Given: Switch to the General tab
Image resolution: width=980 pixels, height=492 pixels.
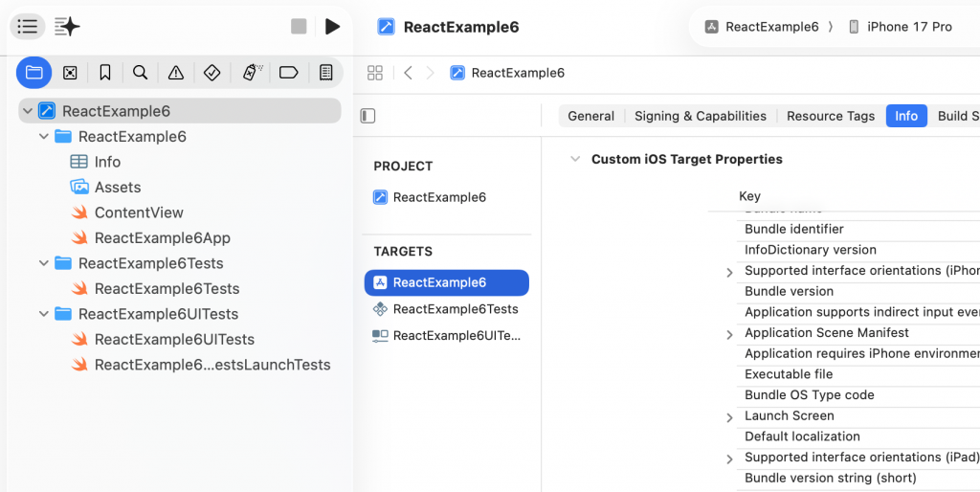Looking at the screenshot, I should [x=590, y=116].
